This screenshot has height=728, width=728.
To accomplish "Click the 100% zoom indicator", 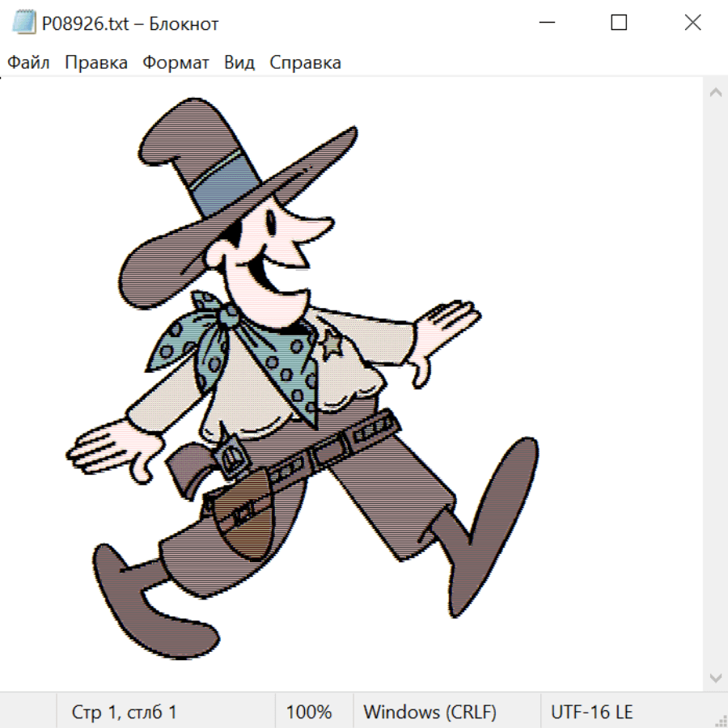I will tap(309, 712).
